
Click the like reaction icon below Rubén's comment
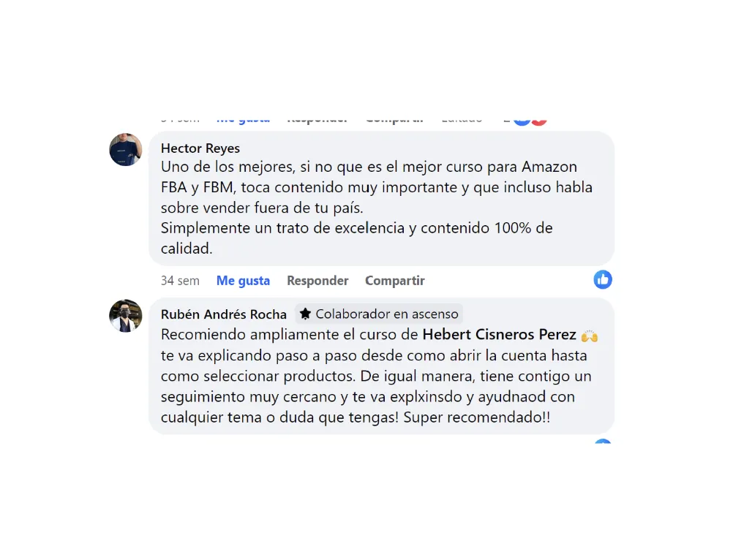point(603,441)
